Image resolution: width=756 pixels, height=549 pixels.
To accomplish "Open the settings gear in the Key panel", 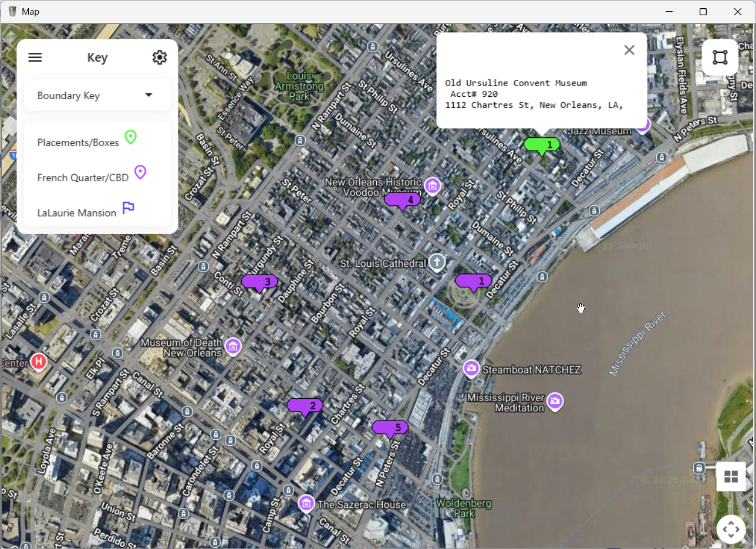I will [160, 57].
